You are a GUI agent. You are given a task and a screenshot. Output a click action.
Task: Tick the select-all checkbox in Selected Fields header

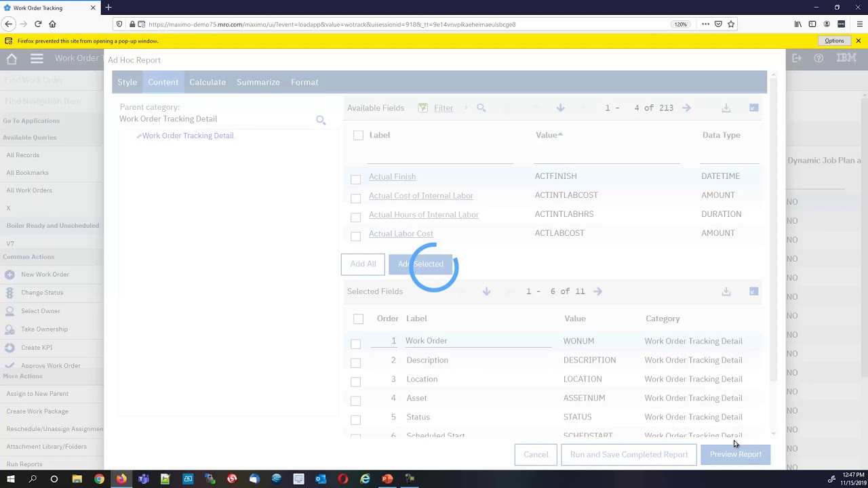coord(358,319)
